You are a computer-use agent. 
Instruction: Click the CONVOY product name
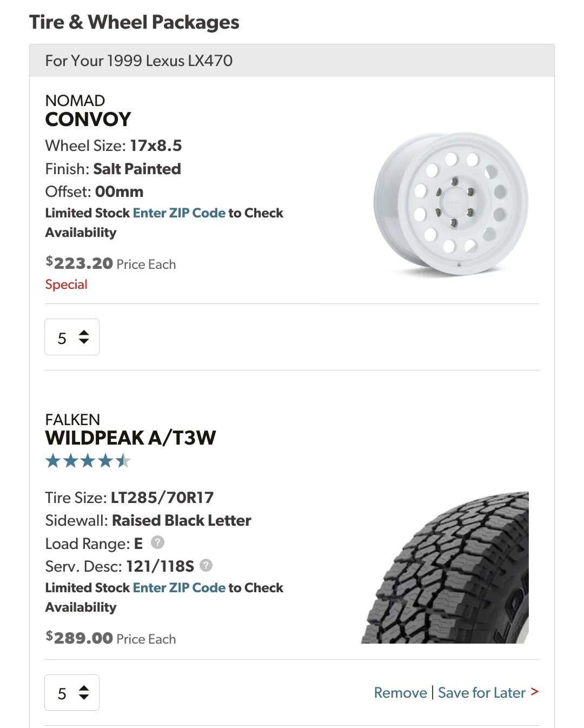pyautogui.click(x=88, y=119)
